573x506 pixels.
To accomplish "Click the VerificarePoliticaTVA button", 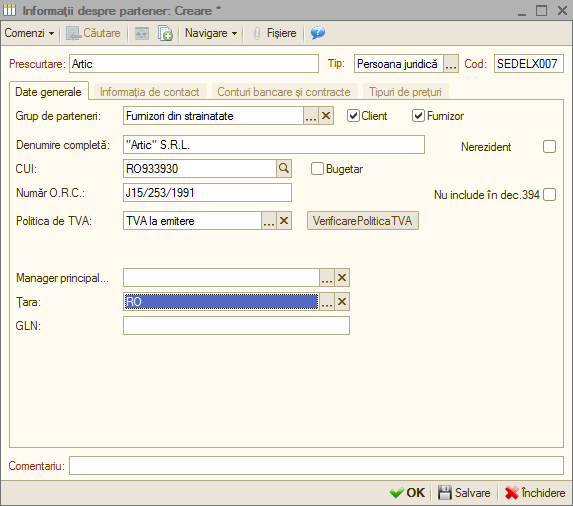I will [x=363, y=221].
